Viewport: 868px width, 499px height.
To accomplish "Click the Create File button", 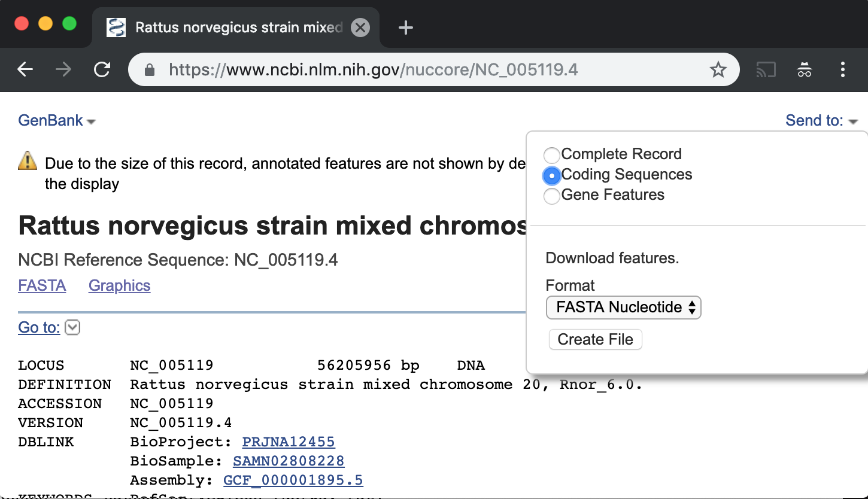I will 595,339.
